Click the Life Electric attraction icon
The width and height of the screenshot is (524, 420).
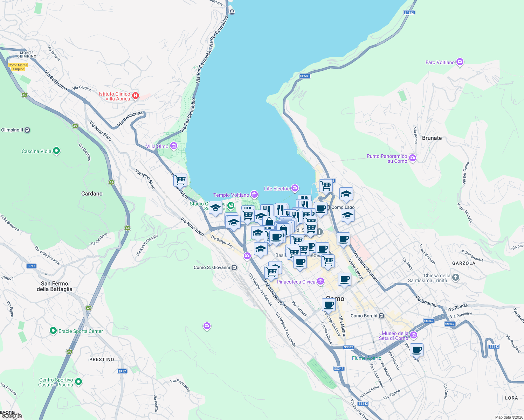tap(295, 188)
